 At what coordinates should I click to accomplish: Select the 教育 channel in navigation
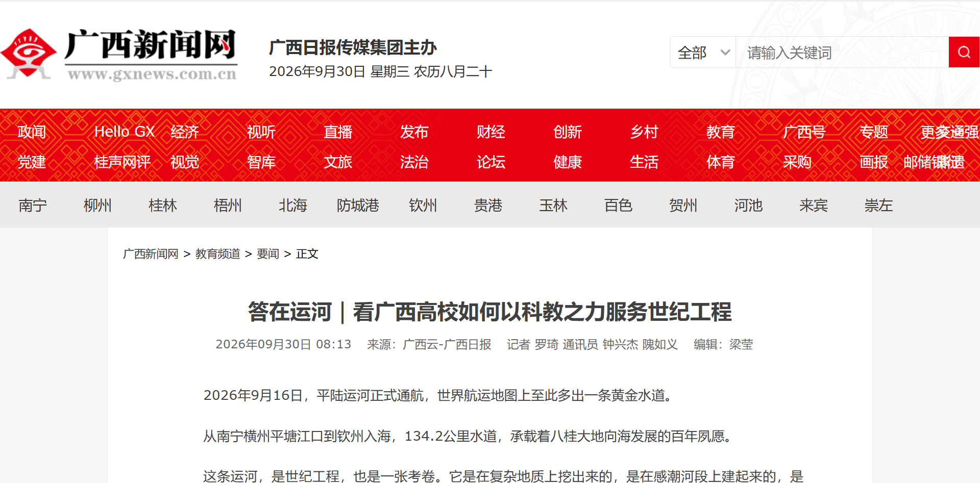[x=721, y=132]
